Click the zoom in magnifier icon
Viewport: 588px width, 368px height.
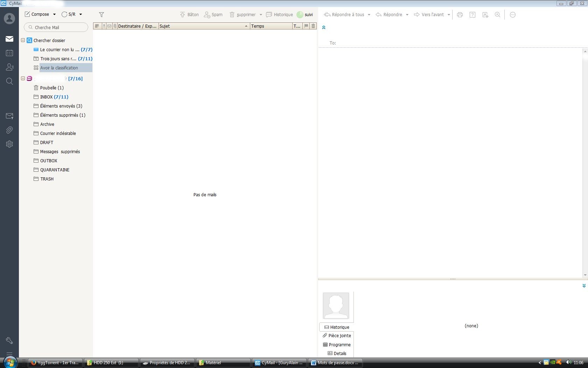(x=497, y=15)
